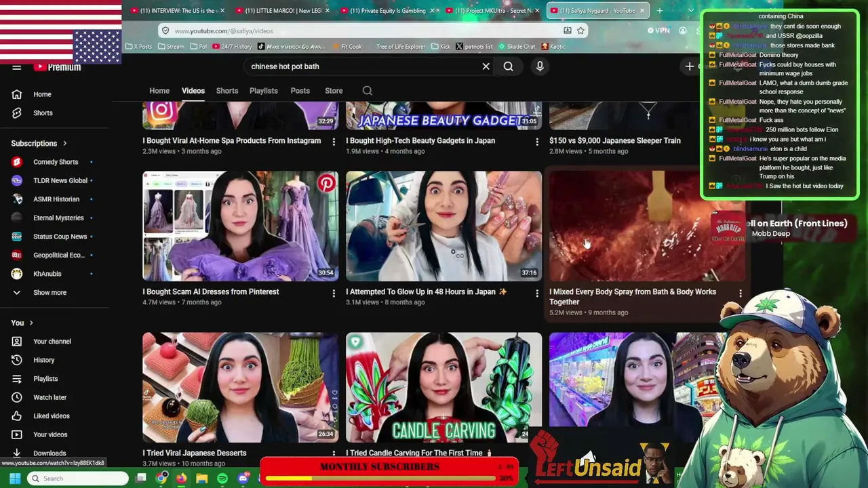Open options for Japan Beauty Gadgets video
The width and height of the screenshot is (868, 488).
coord(536,142)
